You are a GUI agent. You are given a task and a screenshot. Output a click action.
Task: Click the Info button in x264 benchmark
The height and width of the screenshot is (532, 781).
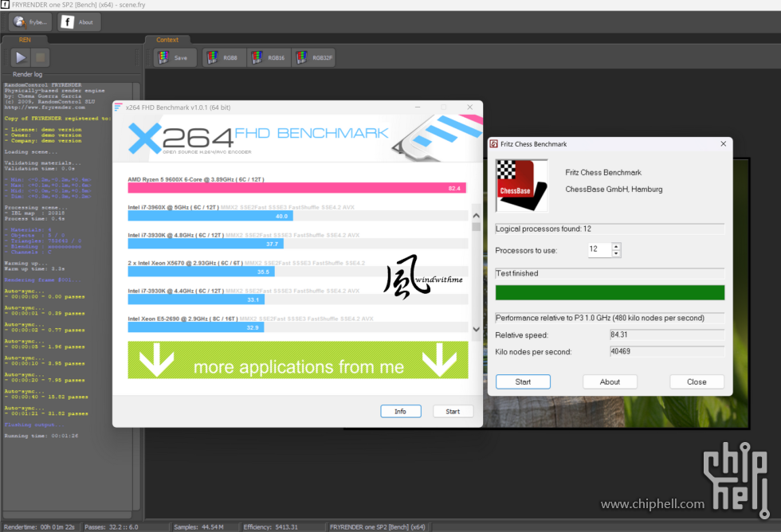click(400, 412)
